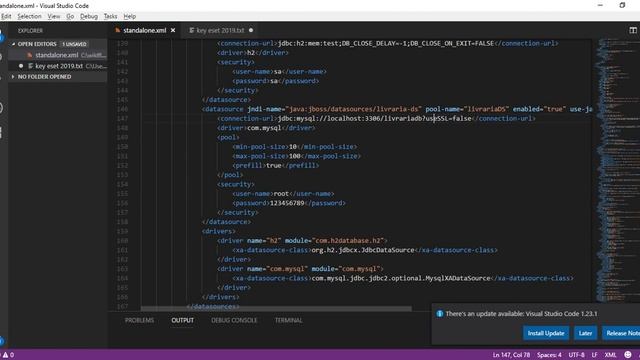This screenshot has width=640, height=360.
Task: Click the password value 123456789
Action: click(x=287, y=203)
